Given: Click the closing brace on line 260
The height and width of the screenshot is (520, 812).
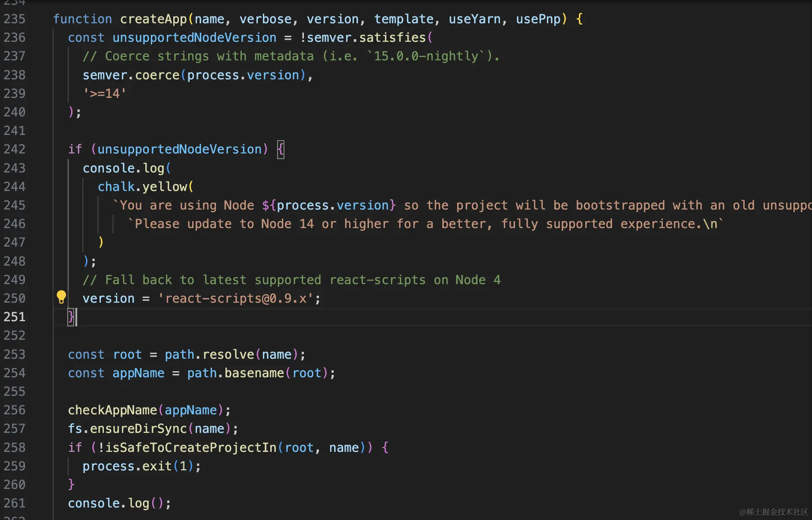Looking at the screenshot, I should click(71, 485).
